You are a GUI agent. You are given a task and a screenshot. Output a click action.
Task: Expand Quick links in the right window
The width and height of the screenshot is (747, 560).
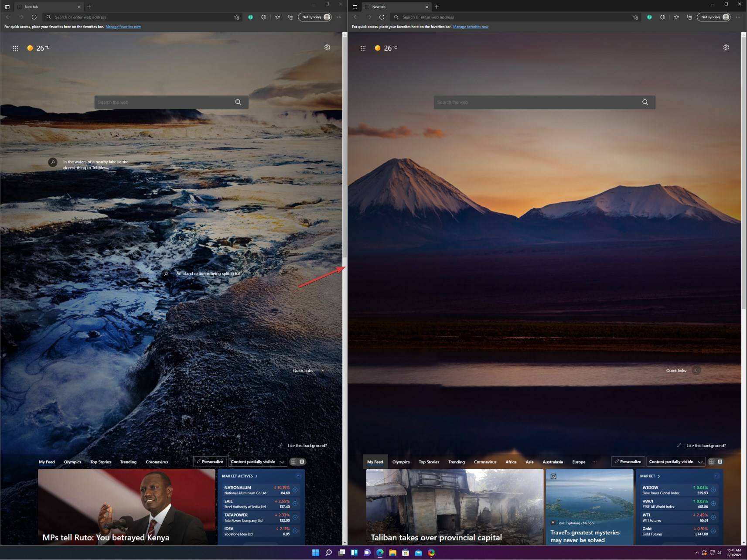pyautogui.click(x=696, y=370)
